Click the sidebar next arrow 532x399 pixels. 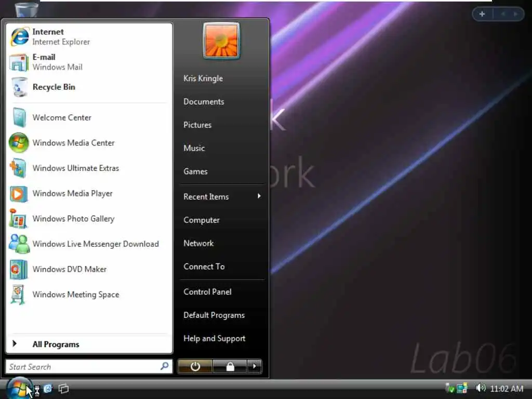coord(515,14)
